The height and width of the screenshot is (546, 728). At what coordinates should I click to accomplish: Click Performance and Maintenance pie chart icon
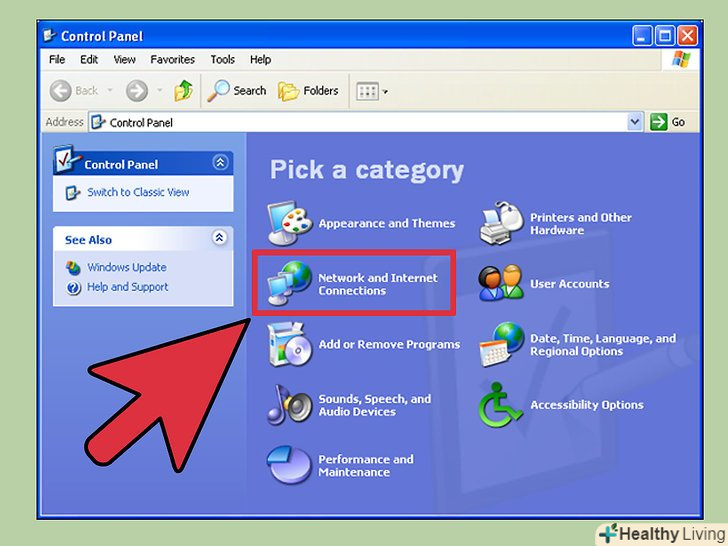click(x=289, y=465)
